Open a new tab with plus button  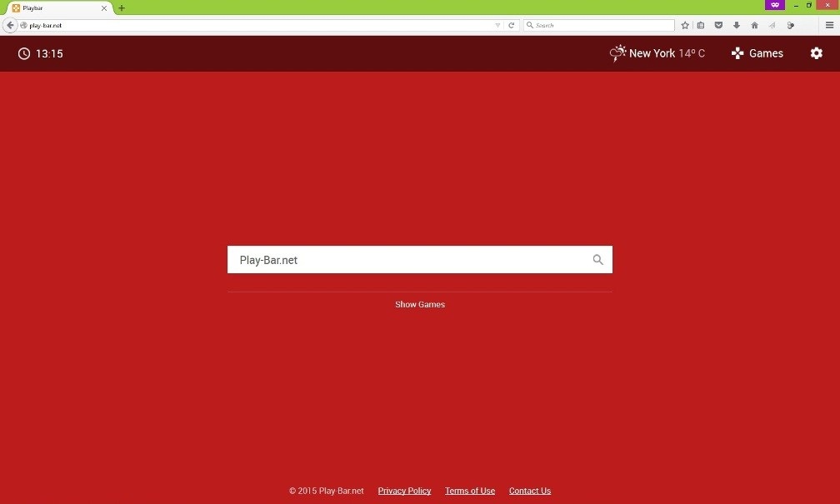(122, 8)
